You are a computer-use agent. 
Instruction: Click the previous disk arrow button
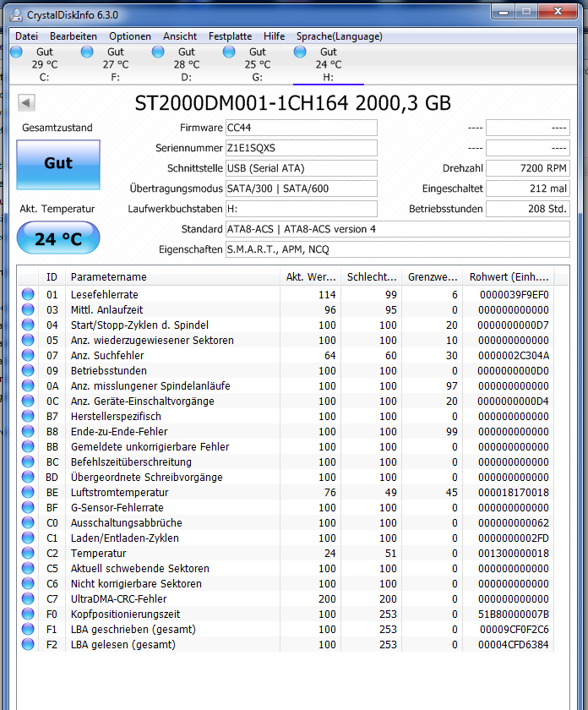pyautogui.click(x=26, y=103)
